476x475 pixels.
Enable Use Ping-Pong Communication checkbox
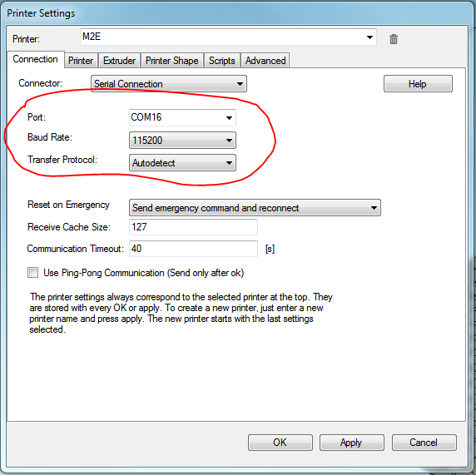[32, 272]
